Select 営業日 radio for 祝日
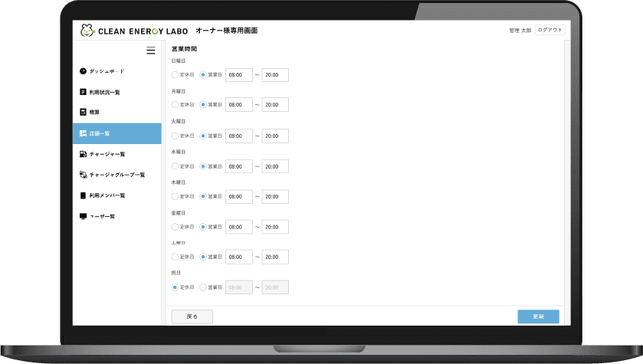The width and height of the screenshot is (643, 364). 203,287
